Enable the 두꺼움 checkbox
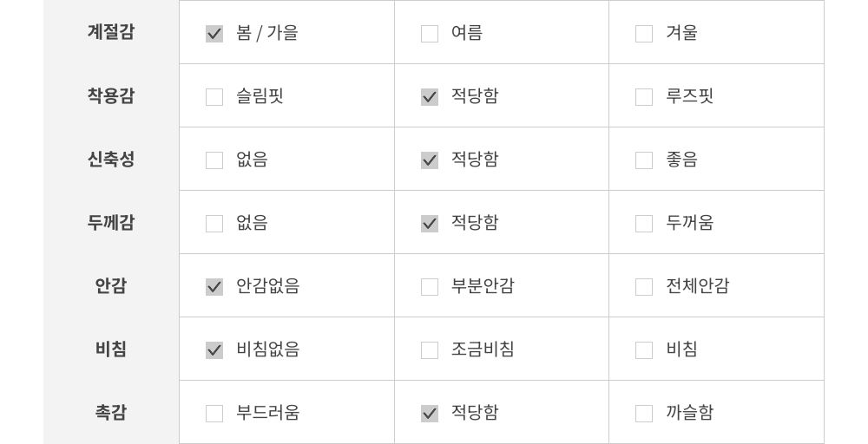This screenshot has height=444, width=868. coord(644,224)
